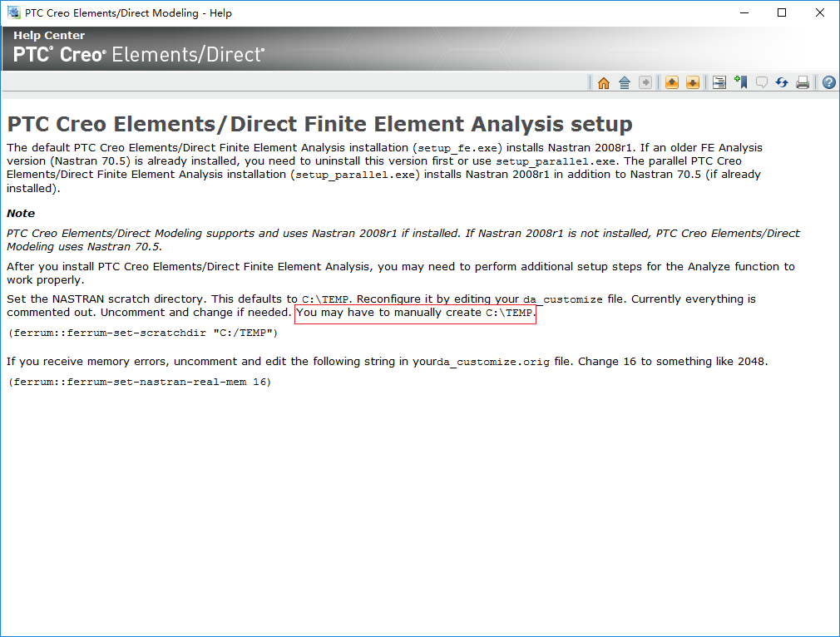This screenshot has height=637, width=840.
Task: Click the Modeling application icon in the title bar
Action: point(12,12)
